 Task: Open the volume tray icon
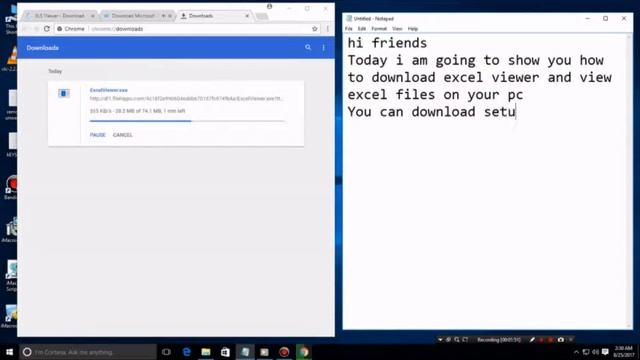(596, 352)
